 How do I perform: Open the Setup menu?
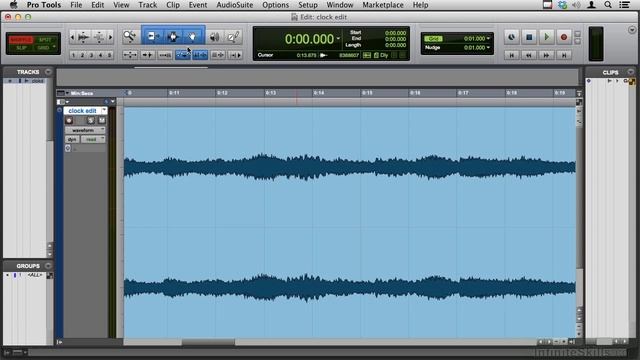pyautogui.click(x=308, y=5)
